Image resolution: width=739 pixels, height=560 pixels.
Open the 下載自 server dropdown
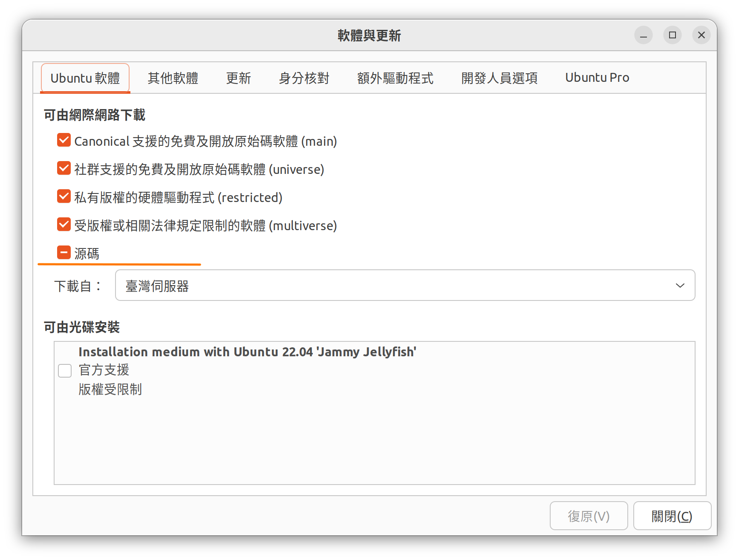coord(405,286)
